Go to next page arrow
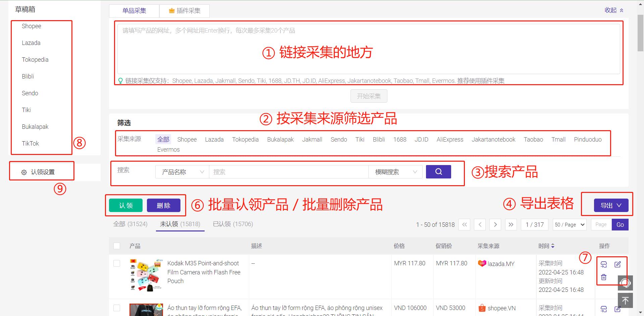Screen dimensions: 644x316 pyautogui.click(x=495, y=224)
